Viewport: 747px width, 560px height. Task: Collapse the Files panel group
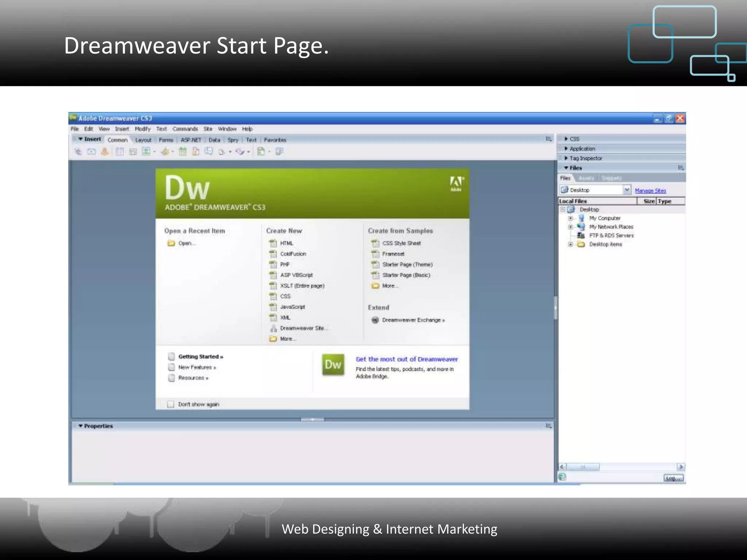[x=566, y=168]
